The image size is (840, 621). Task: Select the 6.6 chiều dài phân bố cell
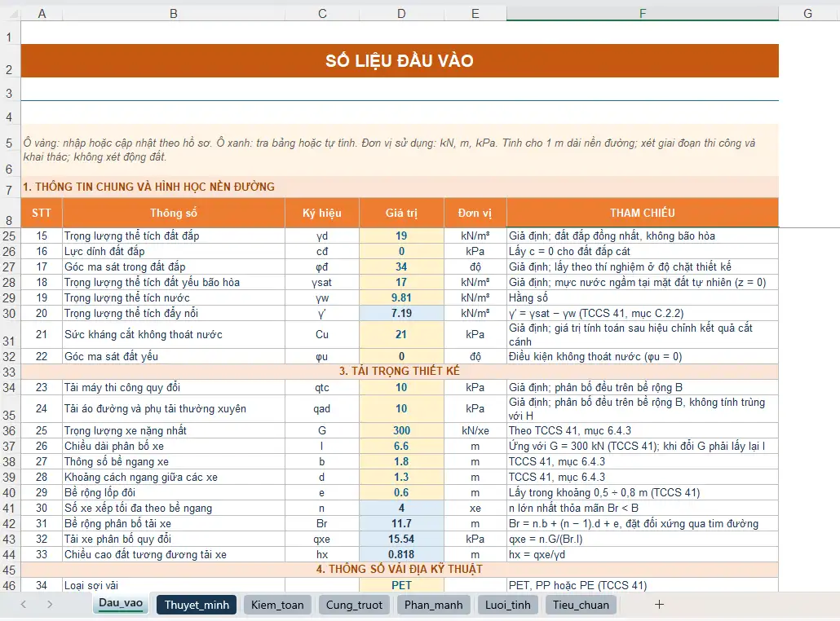click(401, 447)
